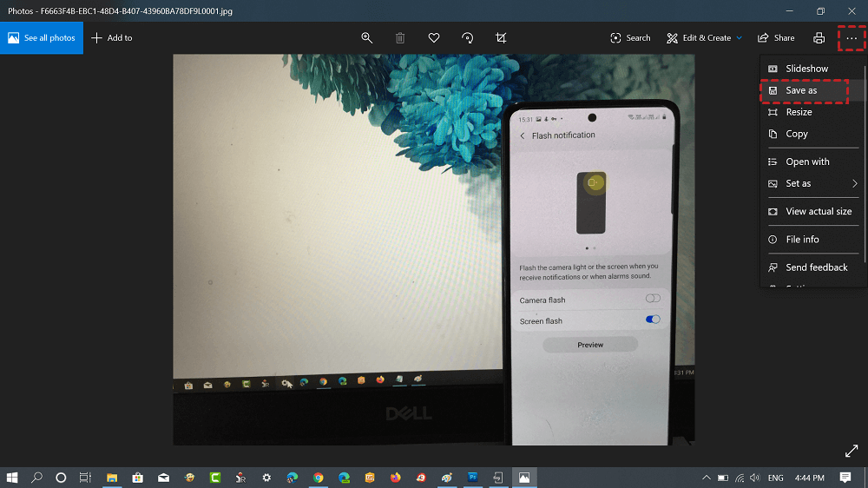The width and height of the screenshot is (868, 488).
Task: Click the Print icon
Action: click(x=819, y=38)
